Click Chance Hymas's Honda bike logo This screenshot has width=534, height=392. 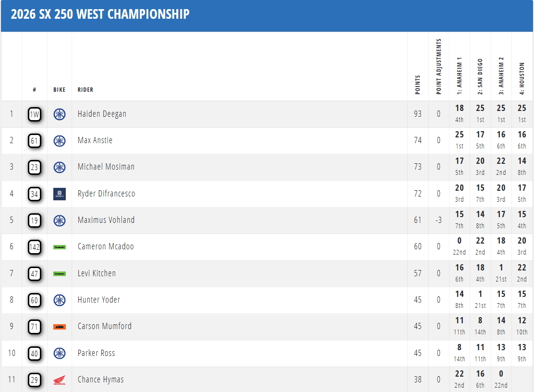coord(59,380)
